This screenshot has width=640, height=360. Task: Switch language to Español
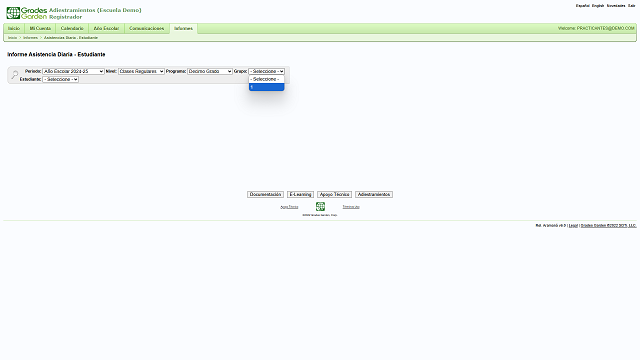click(582, 6)
